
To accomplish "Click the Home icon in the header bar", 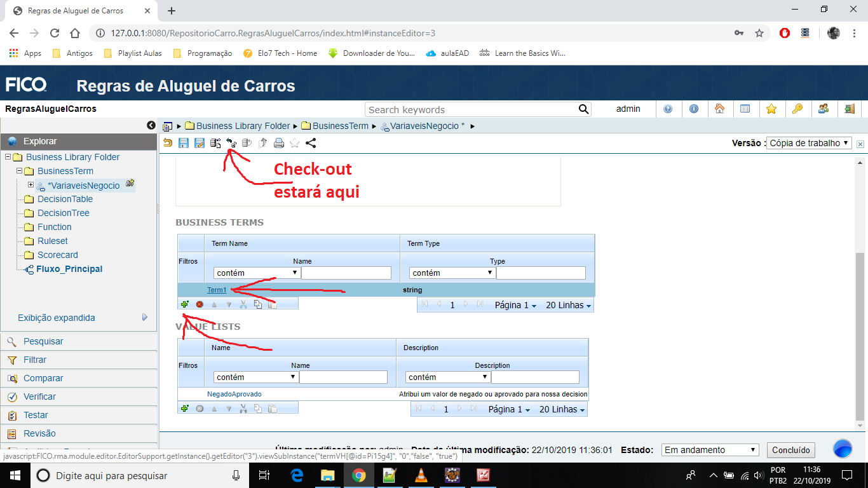I will tap(721, 109).
